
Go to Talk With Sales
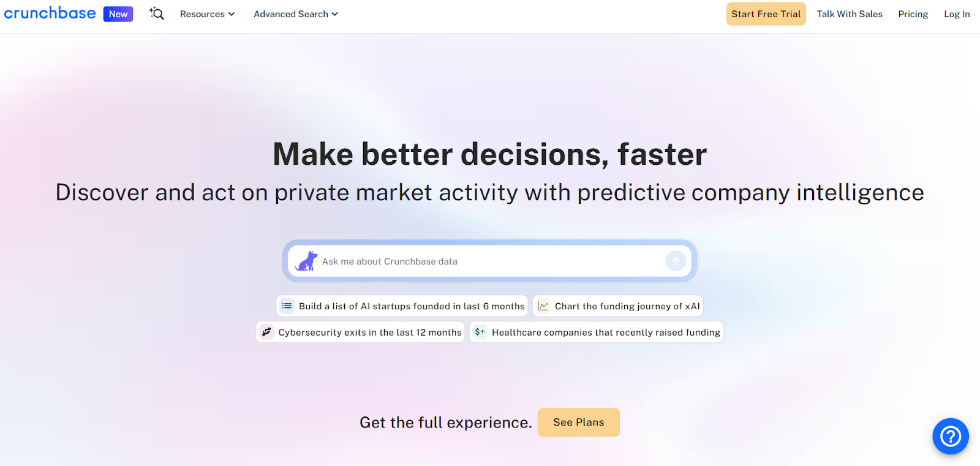pos(850,14)
